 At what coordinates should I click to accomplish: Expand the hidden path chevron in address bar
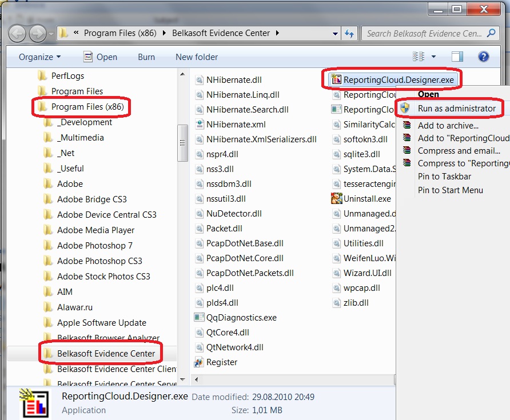76,33
